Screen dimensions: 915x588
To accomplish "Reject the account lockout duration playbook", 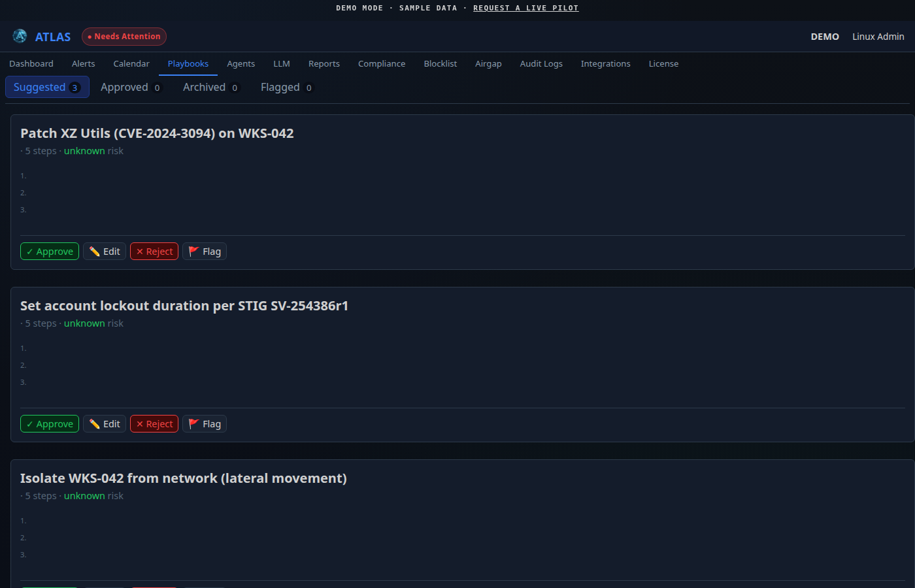I will 154,424.
